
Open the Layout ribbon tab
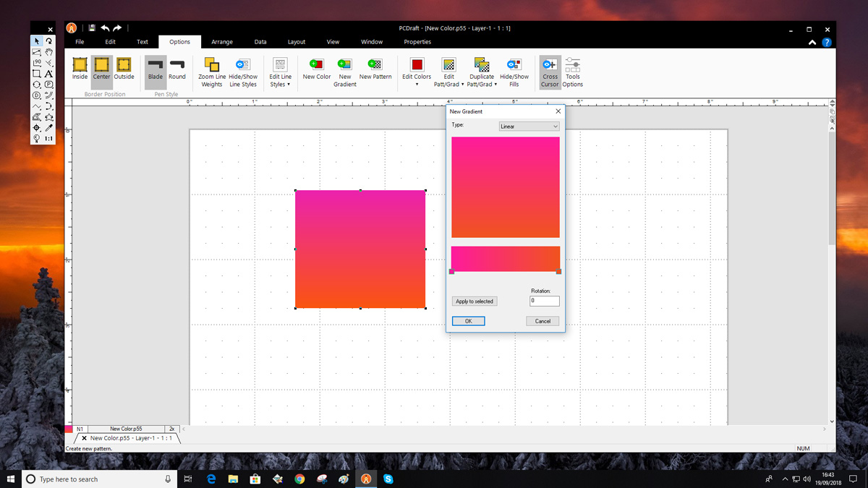[297, 42]
